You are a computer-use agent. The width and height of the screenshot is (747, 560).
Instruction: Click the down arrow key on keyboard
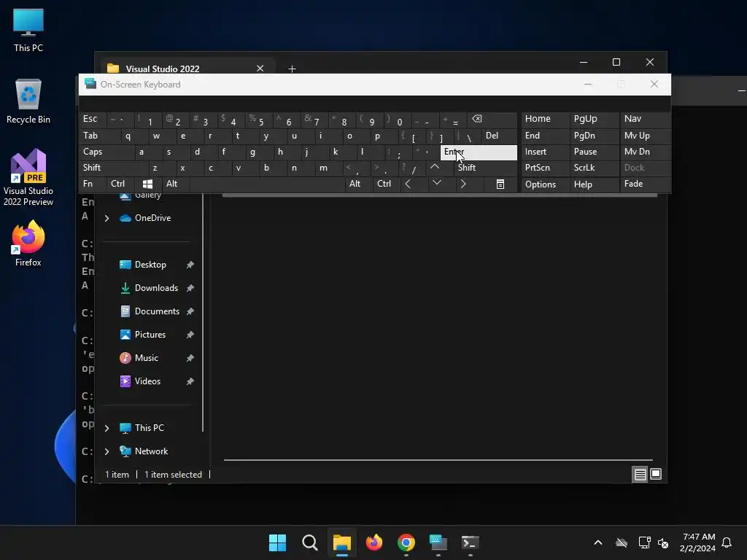click(437, 183)
